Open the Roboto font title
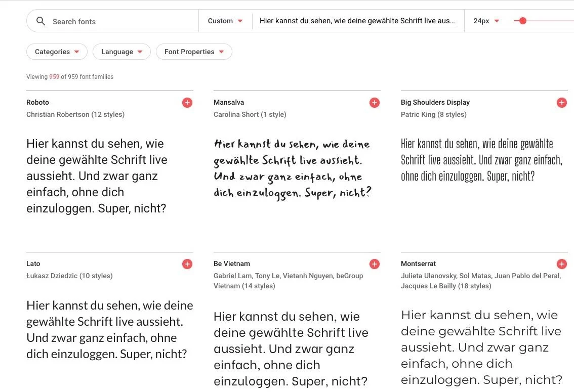Image resolution: width=574 pixels, height=392 pixels. tap(37, 102)
